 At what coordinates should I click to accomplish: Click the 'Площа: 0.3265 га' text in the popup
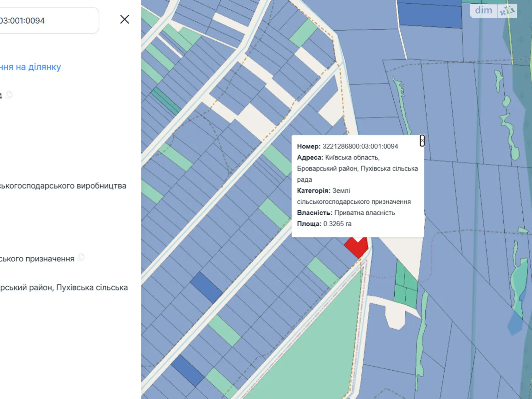pos(324,224)
